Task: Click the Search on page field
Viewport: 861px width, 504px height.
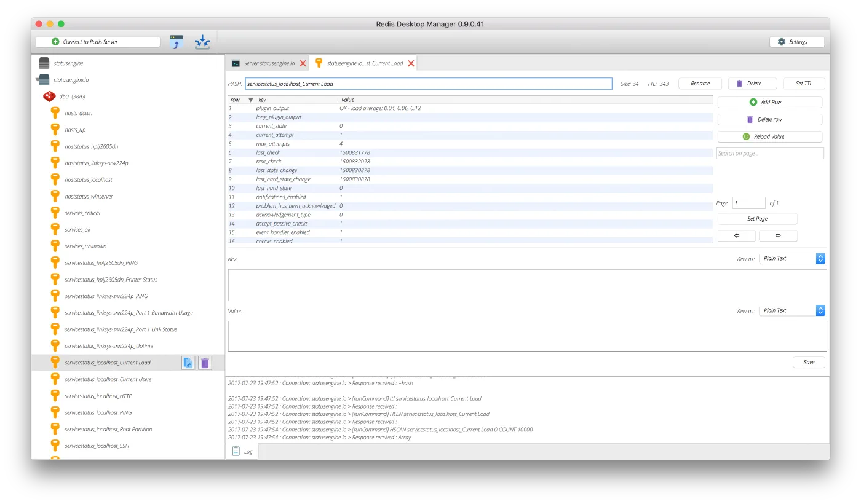Action: (770, 153)
